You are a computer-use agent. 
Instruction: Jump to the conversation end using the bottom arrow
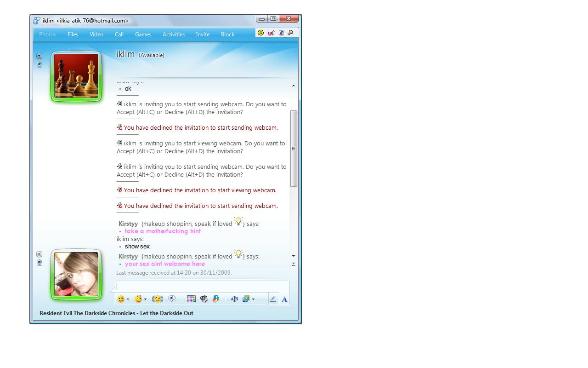coord(294,264)
